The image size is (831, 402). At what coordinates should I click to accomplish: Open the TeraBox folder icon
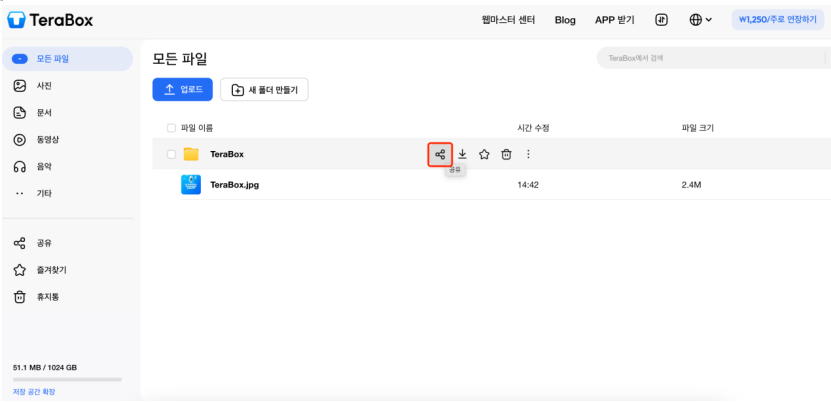click(x=191, y=154)
